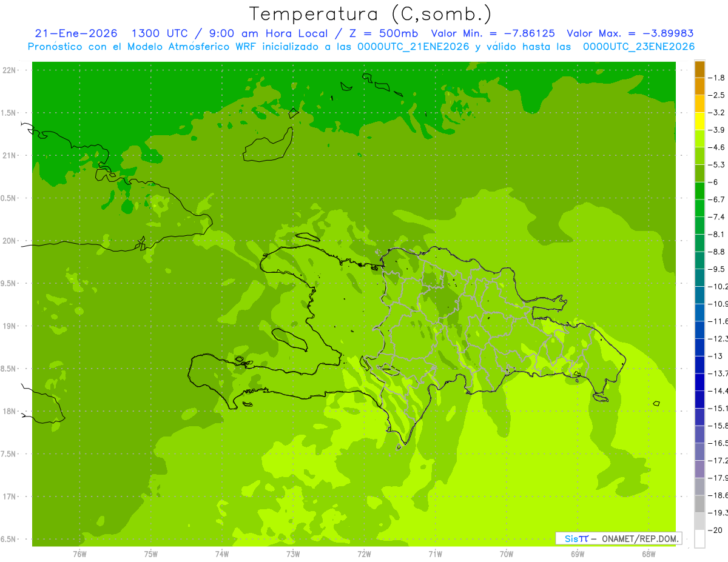The height and width of the screenshot is (562, 728).
Task: Select the lime swatch between -3.9 and -4.6
Action: coord(699,139)
